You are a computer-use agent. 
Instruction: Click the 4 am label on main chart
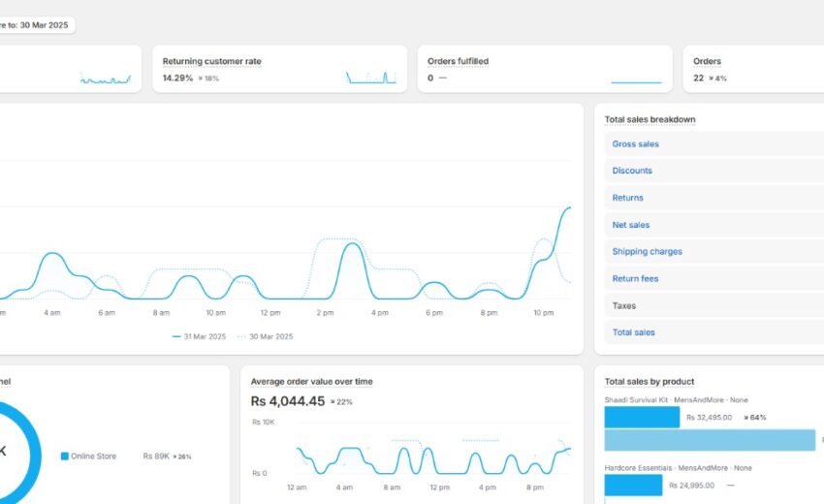52,313
